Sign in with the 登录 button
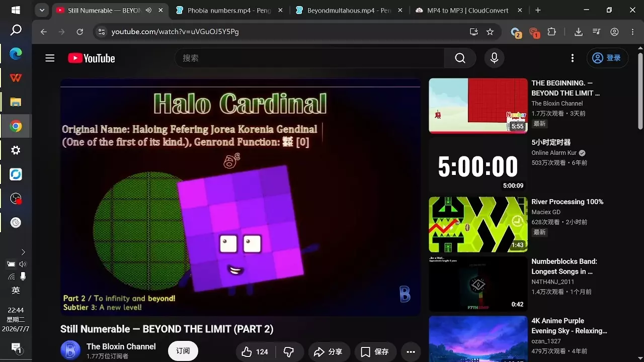 tap(607, 58)
